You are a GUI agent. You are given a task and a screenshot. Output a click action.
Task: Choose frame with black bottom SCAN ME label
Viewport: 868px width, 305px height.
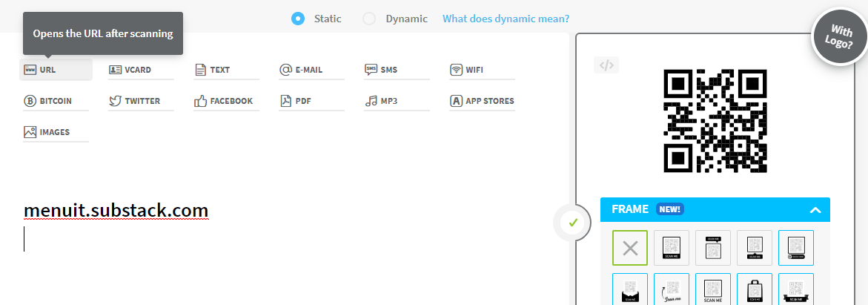click(x=672, y=248)
